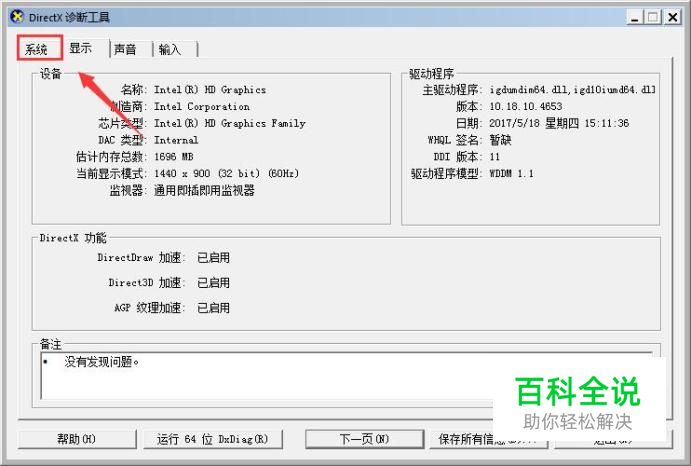Viewport: 691px width, 466px height.
Task: Click manufacturer value Intel Corporation
Action: coord(201,107)
